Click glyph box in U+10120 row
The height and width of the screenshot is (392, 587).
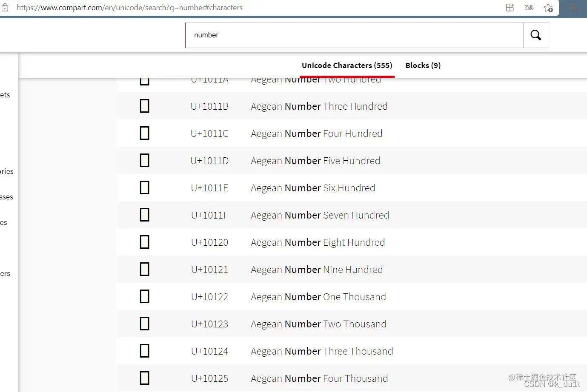point(145,242)
